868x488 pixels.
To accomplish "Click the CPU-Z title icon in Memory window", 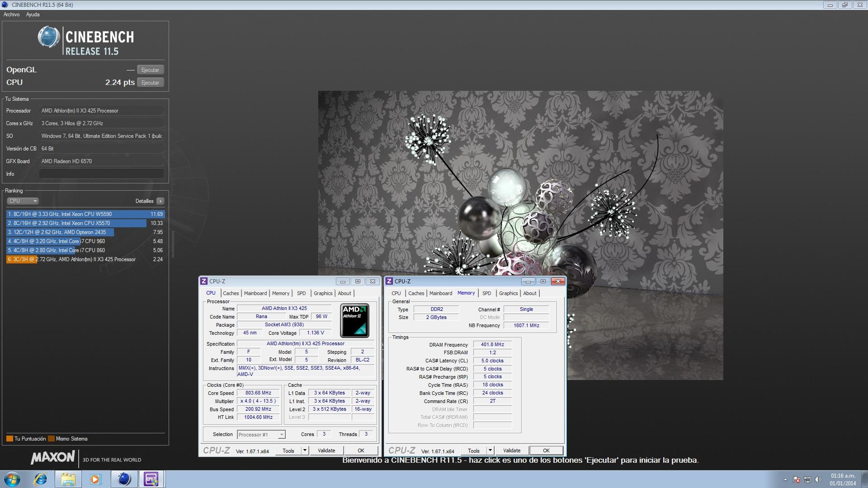I will coord(389,281).
